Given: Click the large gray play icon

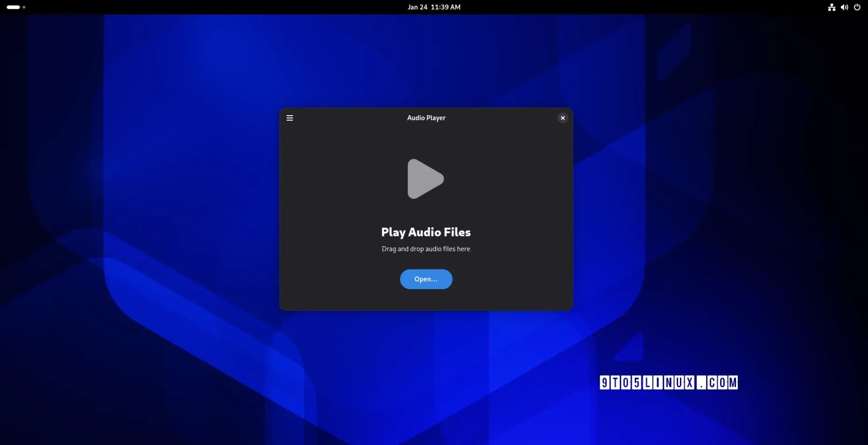Looking at the screenshot, I should point(426,179).
